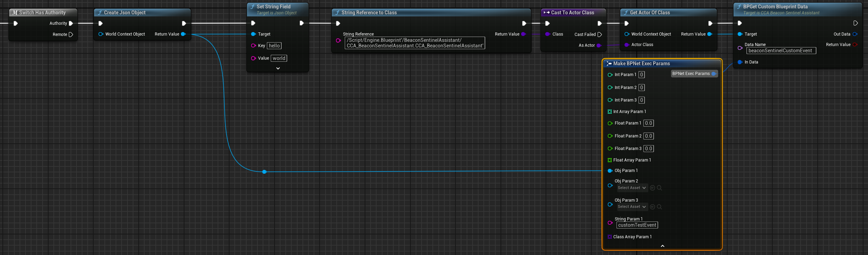This screenshot has width=868, height=255.
Task: Click the Data Name beaconSentinelCustomEvent field
Action: click(x=781, y=51)
